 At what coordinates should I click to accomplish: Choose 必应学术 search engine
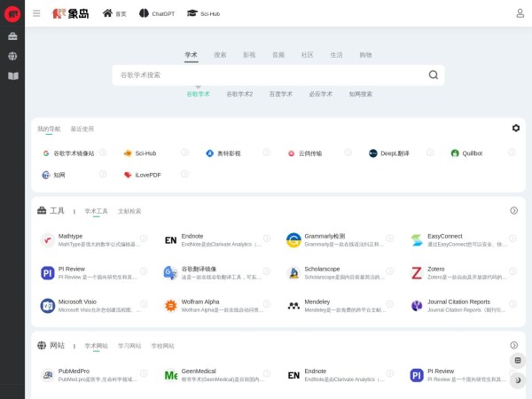click(321, 94)
